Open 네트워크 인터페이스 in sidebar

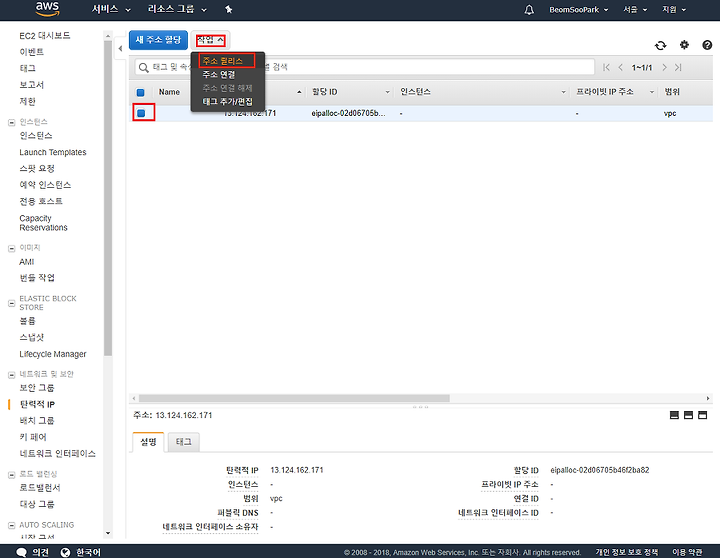(x=57, y=454)
